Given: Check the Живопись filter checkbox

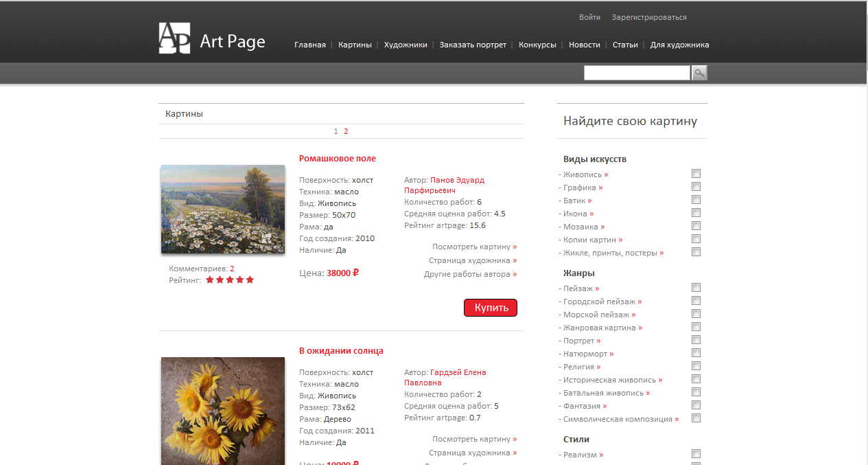Looking at the screenshot, I should (x=696, y=174).
